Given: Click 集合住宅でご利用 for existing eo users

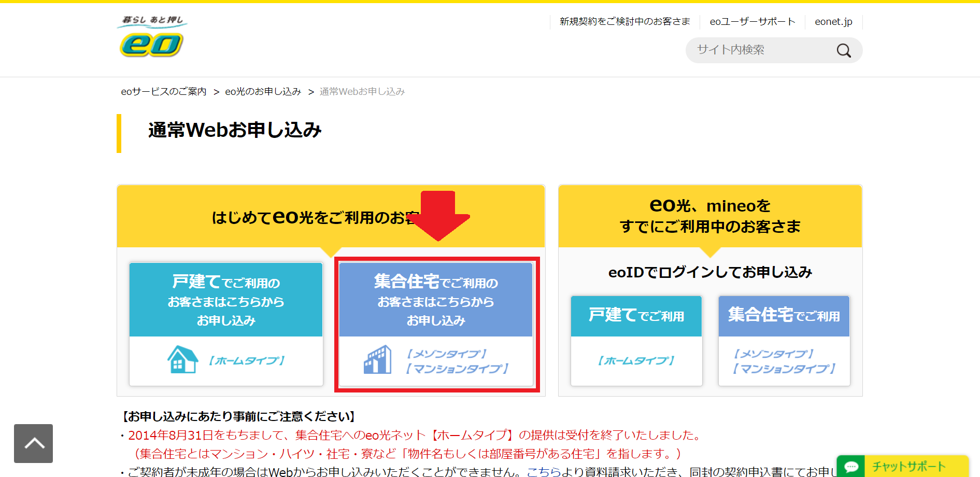Looking at the screenshot, I should [783, 316].
